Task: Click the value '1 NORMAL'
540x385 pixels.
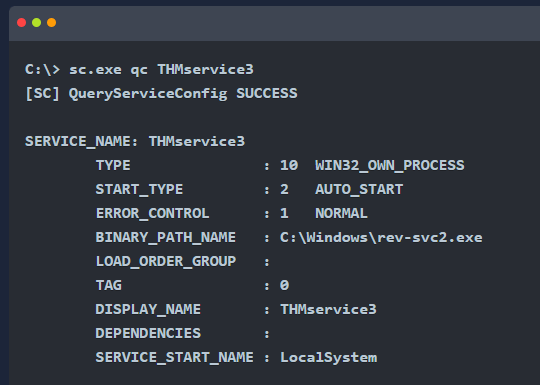Action: pos(324,214)
